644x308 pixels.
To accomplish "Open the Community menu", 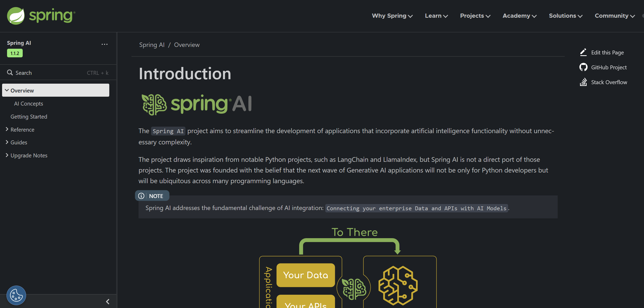I will click(615, 16).
